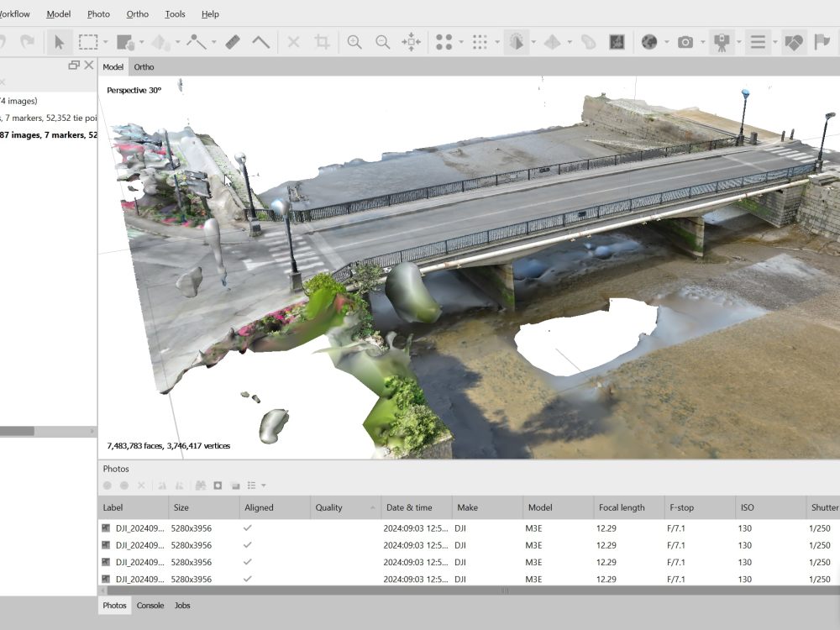
Task: Switch to the Ortho view tab
Action: click(x=144, y=67)
